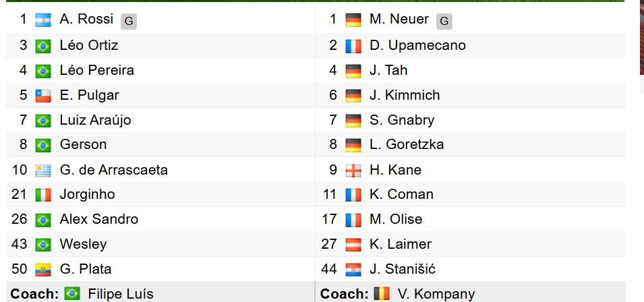Click the goalkeeper G badge next to A. Rossi
Viewport: 644px width, 302px height.
pos(129,22)
